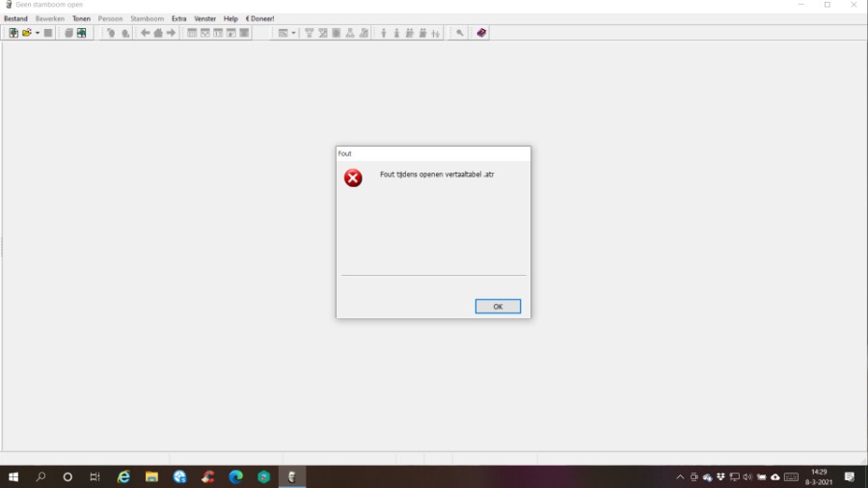Click the taskbar clock showing 14:29
This screenshot has width=868, height=488.
click(x=819, y=477)
